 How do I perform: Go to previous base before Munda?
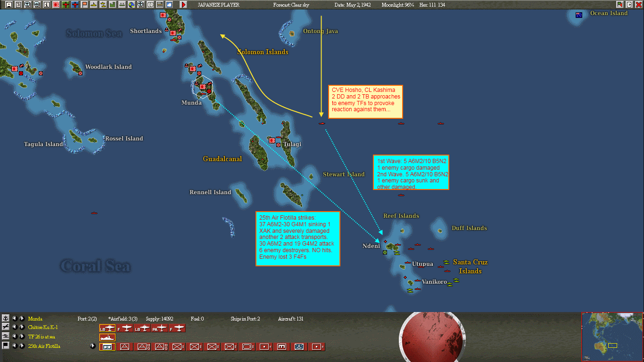click(14, 319)
